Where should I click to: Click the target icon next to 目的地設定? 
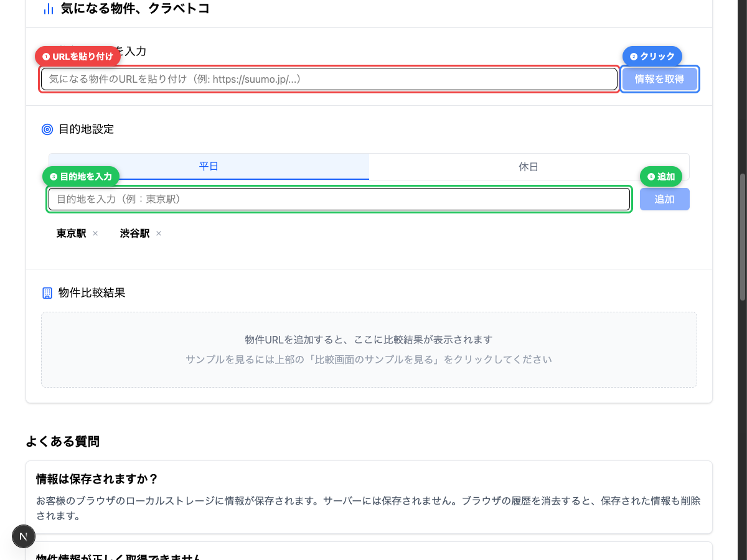point(47,129)
